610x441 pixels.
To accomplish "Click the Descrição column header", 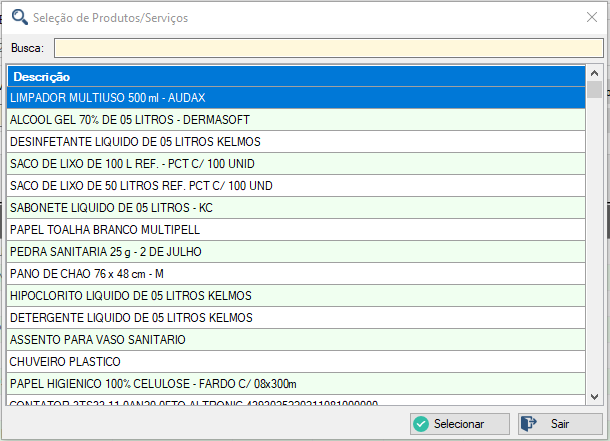I will pos(296,77).
